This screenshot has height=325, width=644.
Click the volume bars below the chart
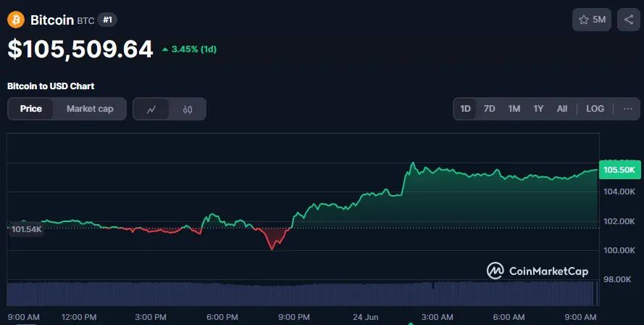(303, 294)
